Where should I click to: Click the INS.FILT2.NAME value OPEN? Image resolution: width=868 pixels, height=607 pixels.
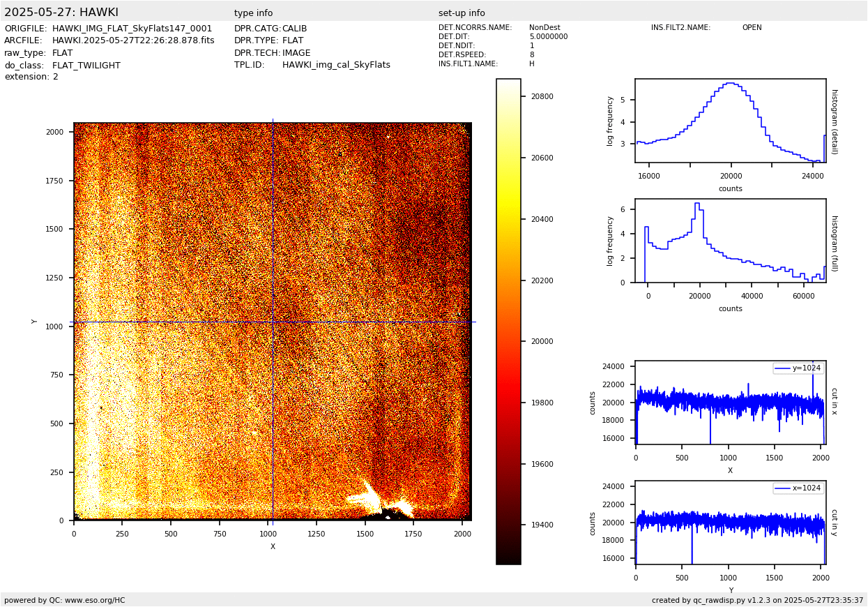(x=752, y=28)
